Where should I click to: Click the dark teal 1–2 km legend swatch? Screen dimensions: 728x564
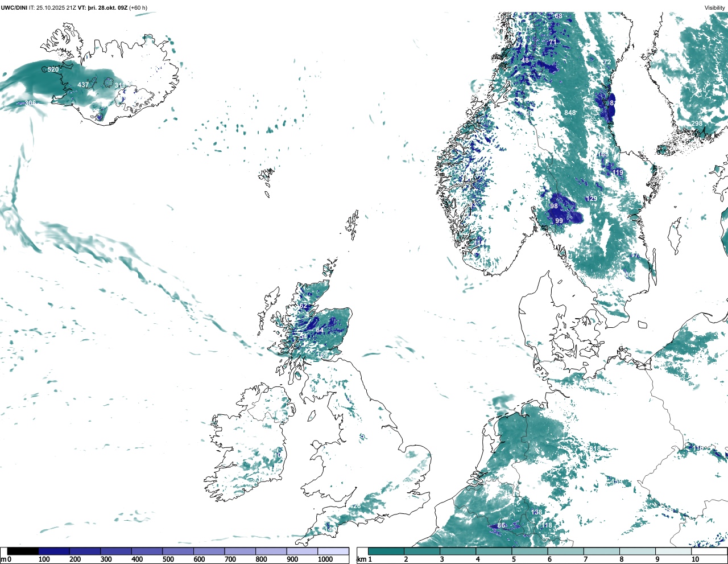[386, 551]
